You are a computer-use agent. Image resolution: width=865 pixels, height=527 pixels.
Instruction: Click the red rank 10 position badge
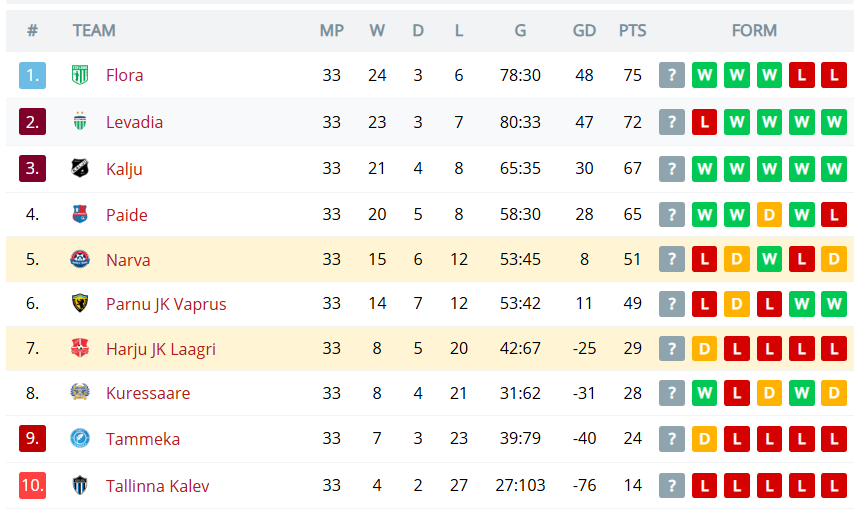(32, 486)
